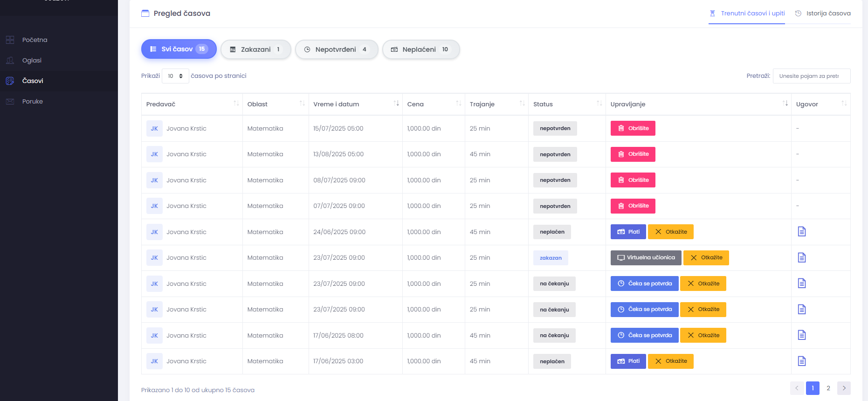
Task: Open contract document for 24/06/2025 09:00 lesson
Action: pos(802,232)
